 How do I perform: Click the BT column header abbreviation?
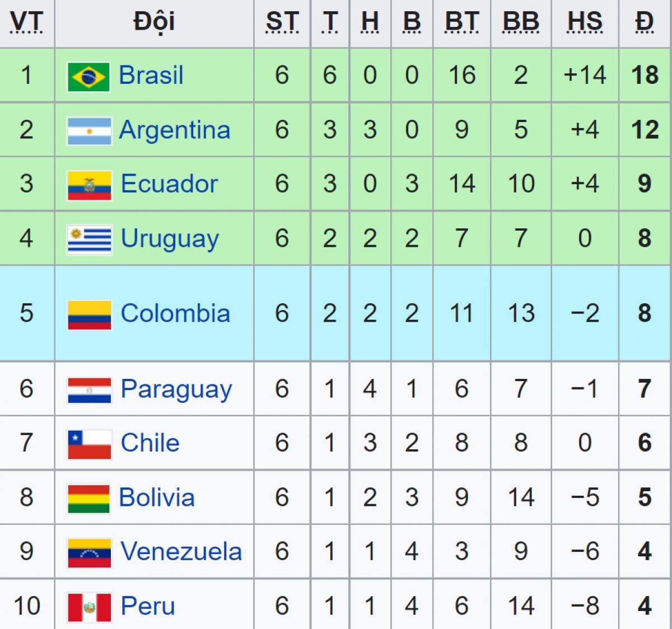[461, 22]
